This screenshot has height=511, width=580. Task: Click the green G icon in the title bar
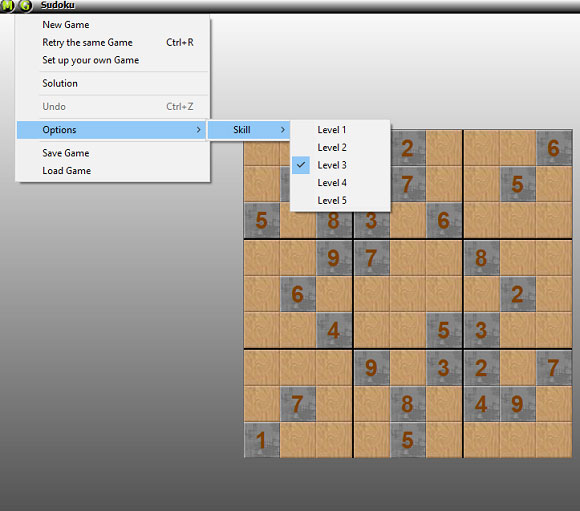pyautogui.click(x=25, y=6)
